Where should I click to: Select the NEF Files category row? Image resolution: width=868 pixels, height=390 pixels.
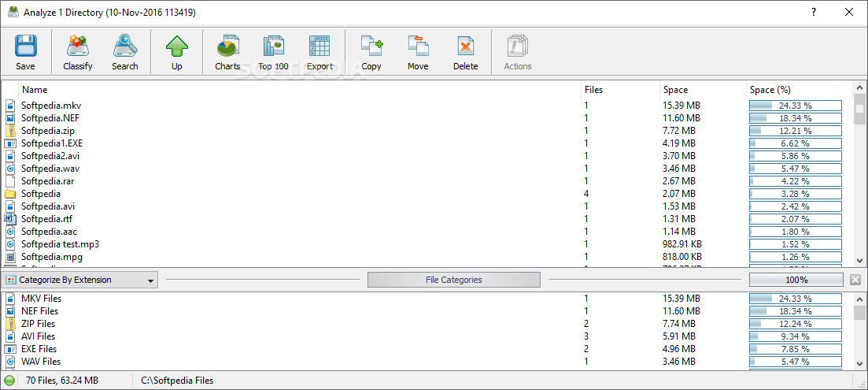pos(427,311)
